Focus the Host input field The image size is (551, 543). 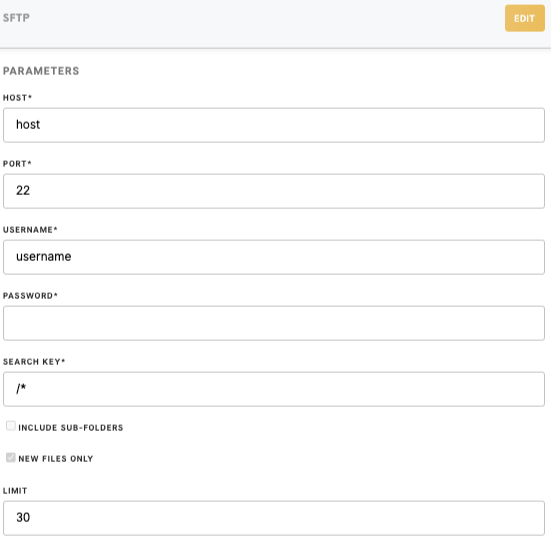(274, 125)
